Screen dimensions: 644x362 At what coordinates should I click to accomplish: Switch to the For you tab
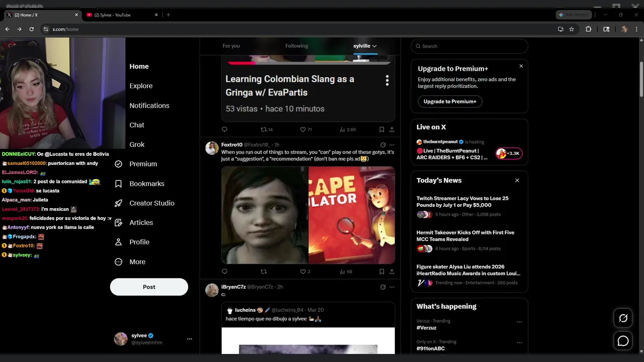pyautogui.click(x=231, y=46)
